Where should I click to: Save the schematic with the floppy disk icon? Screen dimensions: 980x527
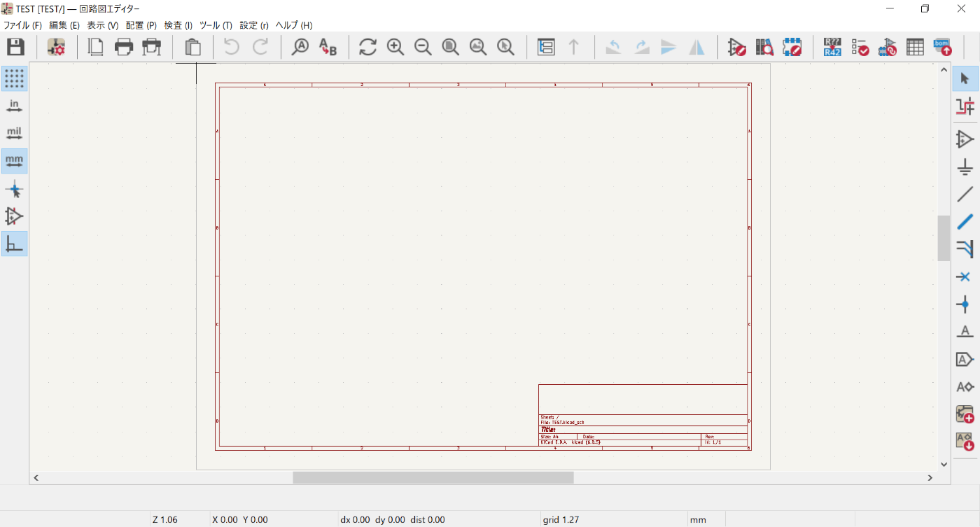(x=15, y=47)
